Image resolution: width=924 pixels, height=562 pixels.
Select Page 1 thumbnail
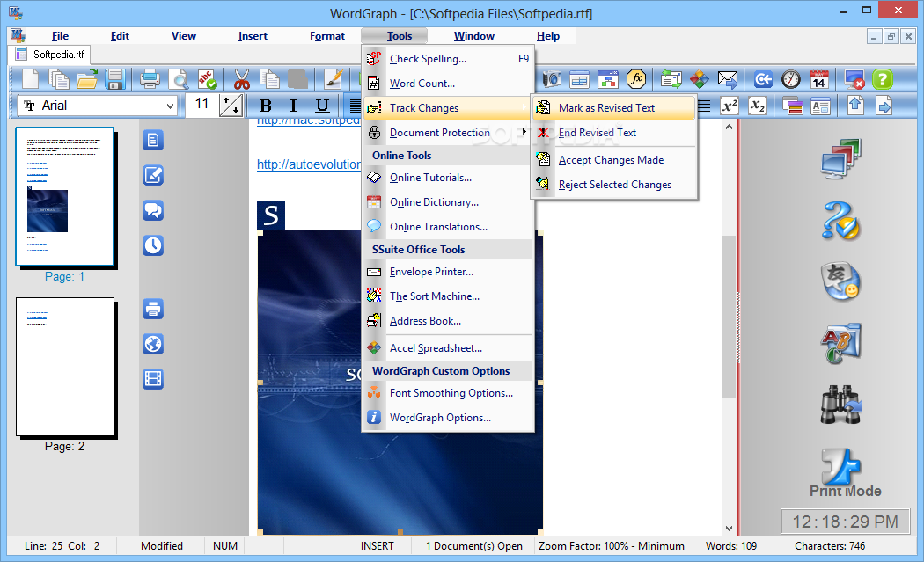[65, 197]
